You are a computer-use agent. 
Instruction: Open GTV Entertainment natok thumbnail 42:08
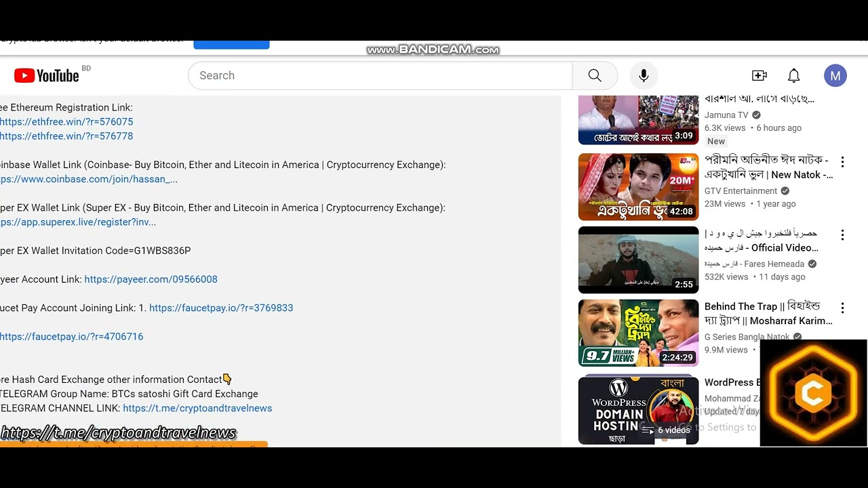(x=638, y=187)
